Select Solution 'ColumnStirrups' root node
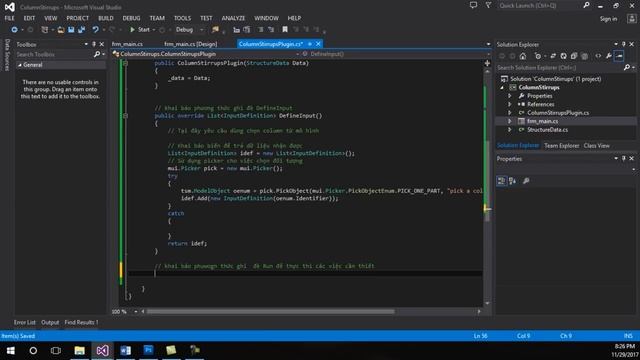Image resolution: width=640 pixels, height=360 pixels. point(555,79)
